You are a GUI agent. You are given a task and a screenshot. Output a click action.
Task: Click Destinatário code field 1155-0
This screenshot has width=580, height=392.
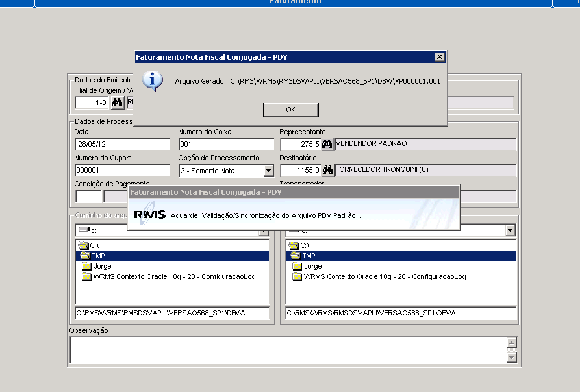point(300,170)
